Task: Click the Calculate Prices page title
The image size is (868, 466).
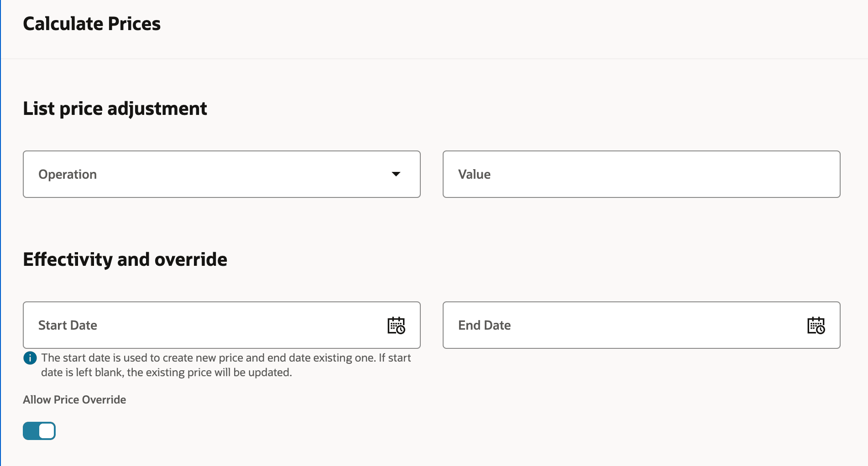Action: pos(92,24)
